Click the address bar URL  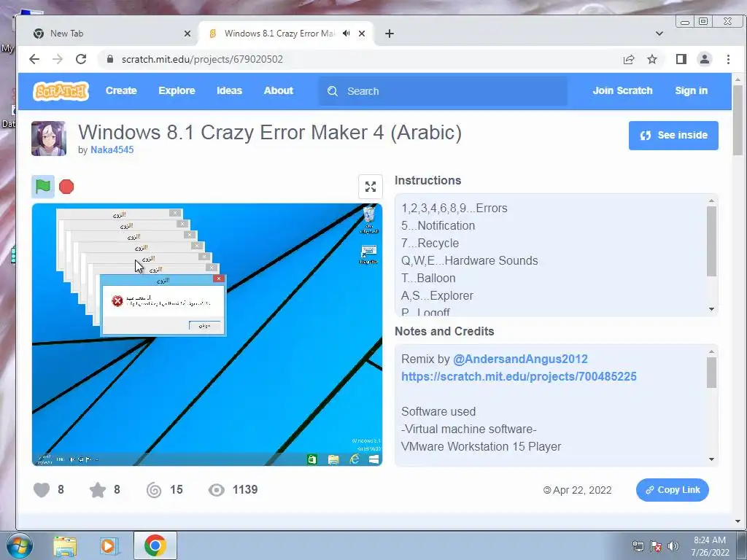coord(203,59)
